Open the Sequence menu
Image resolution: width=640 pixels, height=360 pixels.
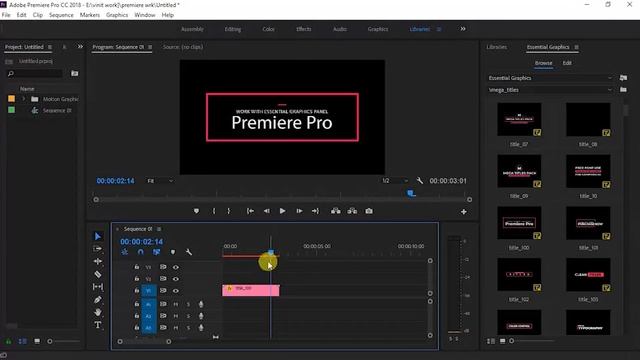point(61,15)
